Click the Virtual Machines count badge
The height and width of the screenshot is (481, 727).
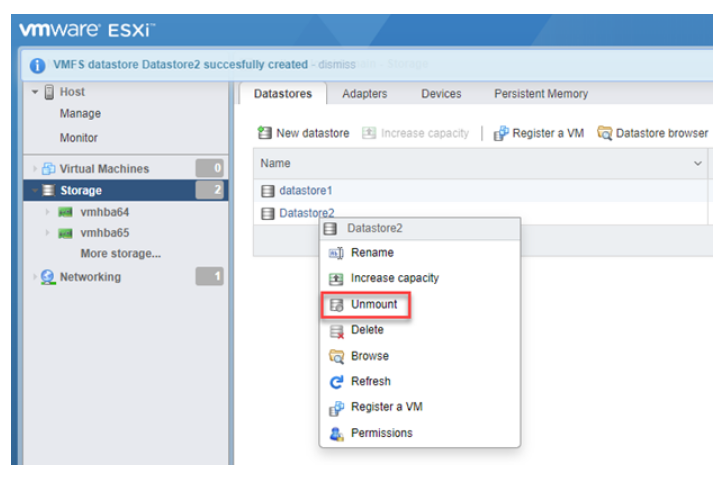pyautogui.click(x=210, y=168)
